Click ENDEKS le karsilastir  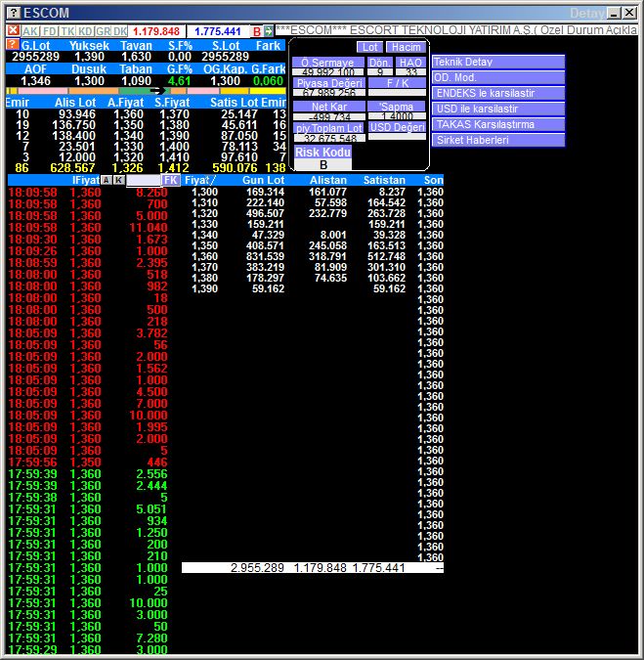click(498, 93)
